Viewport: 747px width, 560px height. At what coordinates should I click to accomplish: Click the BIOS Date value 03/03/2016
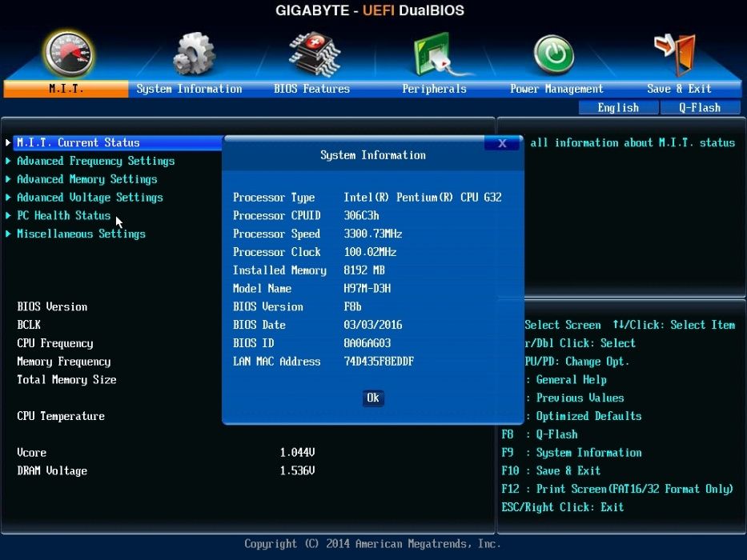(x=373, y=325)
